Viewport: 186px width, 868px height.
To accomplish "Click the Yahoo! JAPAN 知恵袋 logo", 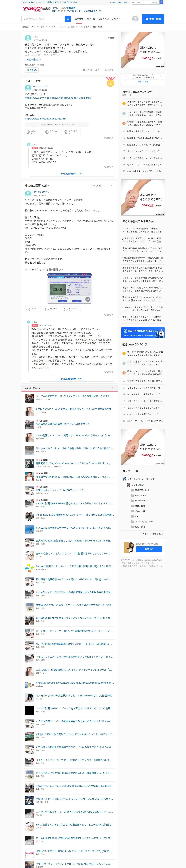I will [x=36, y=9].
